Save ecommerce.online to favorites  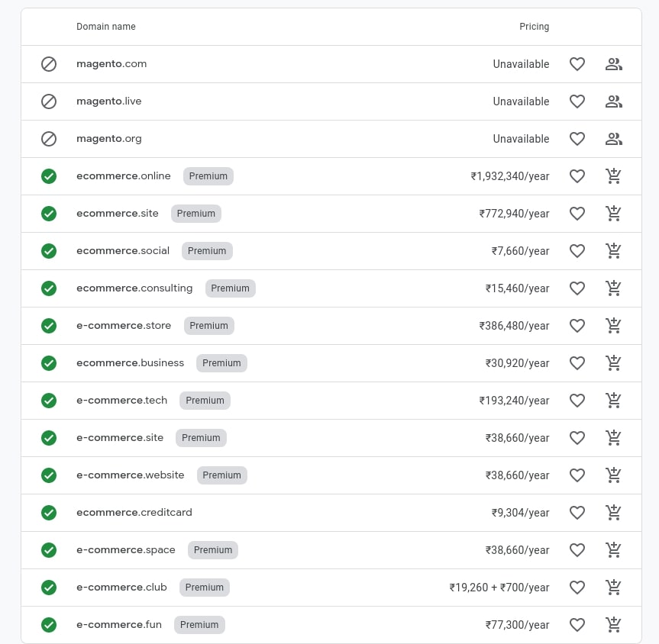pyautogui.click(x=577, y=176)
